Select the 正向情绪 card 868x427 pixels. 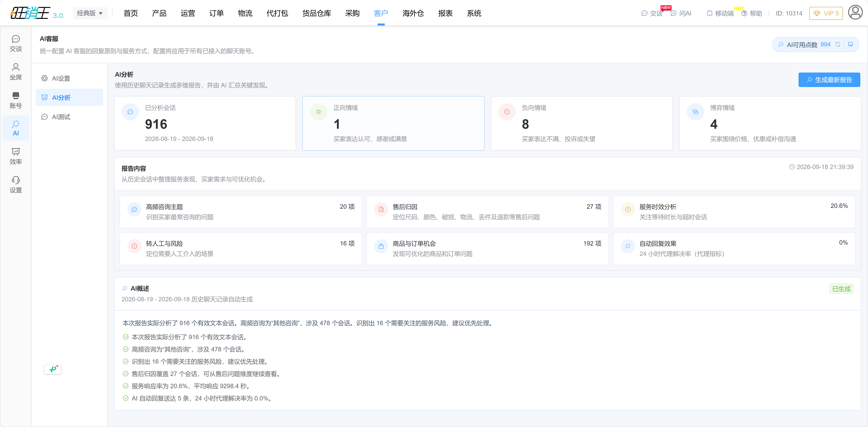coord(393,123)
